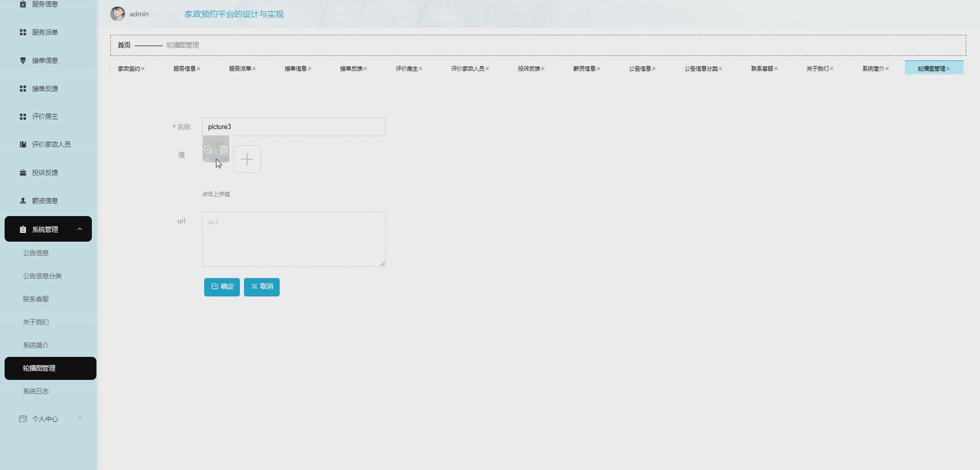Switch to the 服务信息 tab
The image size is (980, 470).
[184, 68]
